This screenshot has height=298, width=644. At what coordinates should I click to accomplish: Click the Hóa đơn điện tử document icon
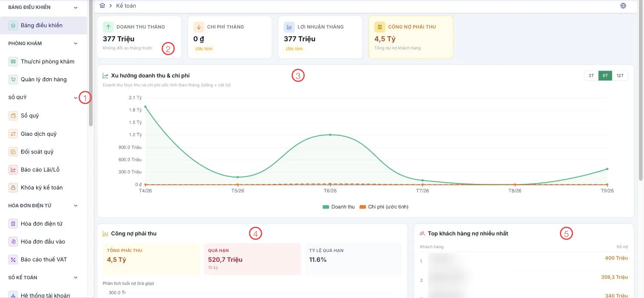[13, 224]
